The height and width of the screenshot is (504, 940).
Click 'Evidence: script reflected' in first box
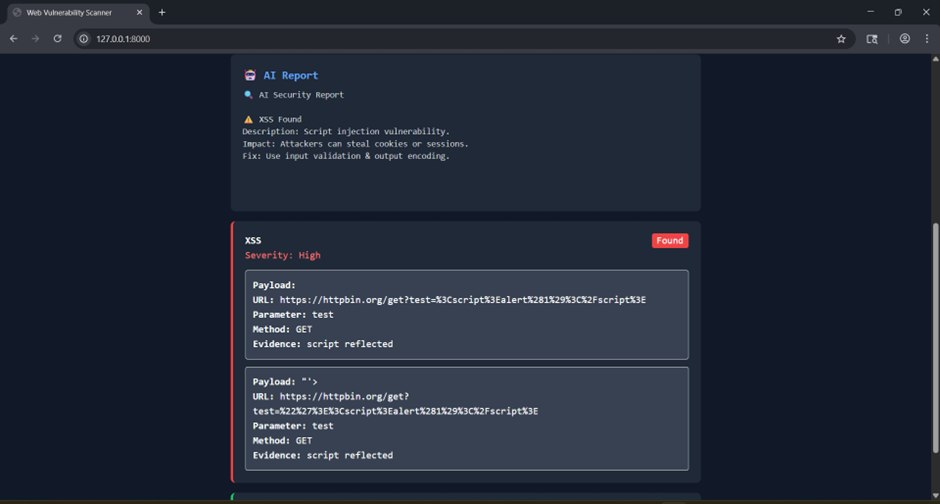pyautogui.click(x=323, y=344)
